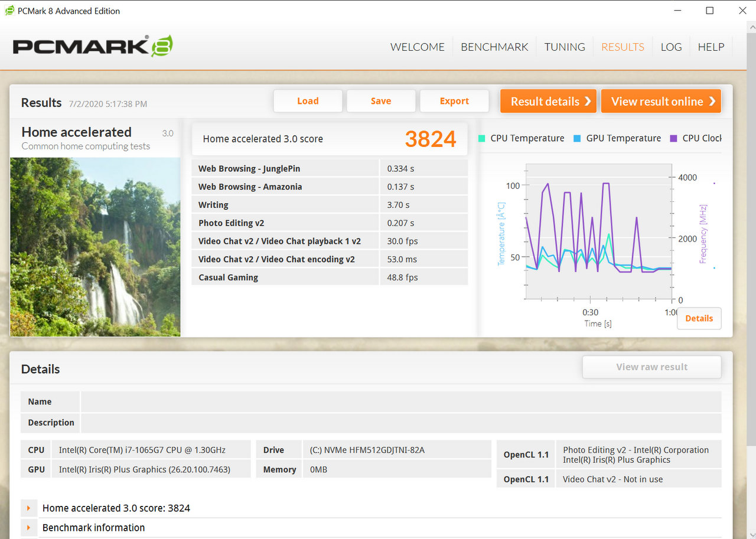The width and height of the screenshot is (756, 539).
Task: Select Web Browsing - JunglePin row
Action: click(x=330, y=168)
